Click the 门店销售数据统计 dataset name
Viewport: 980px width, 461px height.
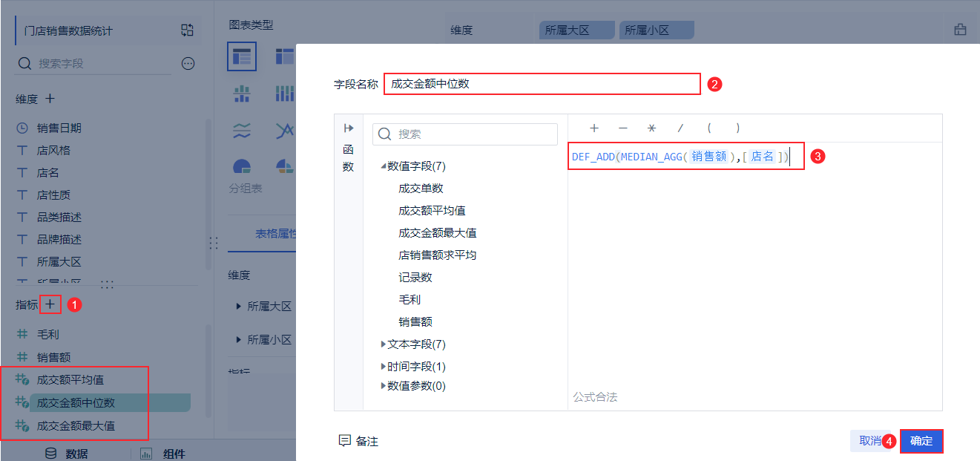68,31
